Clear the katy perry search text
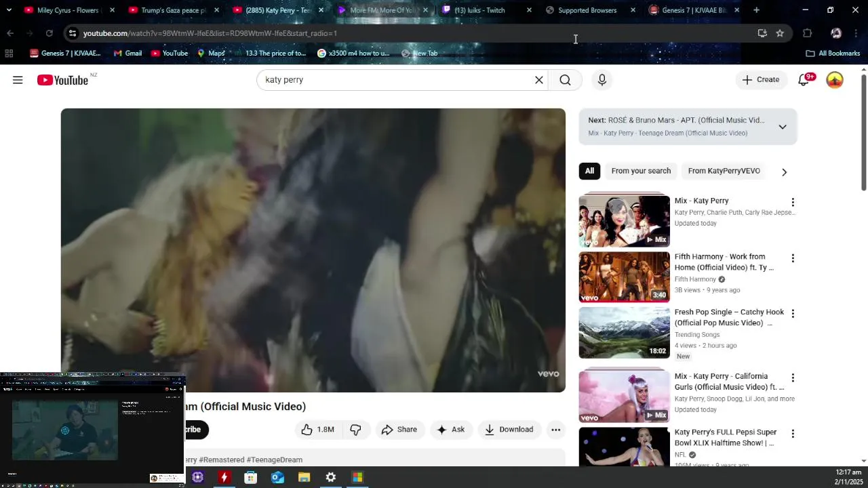Image resolution: width=868 pixels, height=488 pixels. 539,80
